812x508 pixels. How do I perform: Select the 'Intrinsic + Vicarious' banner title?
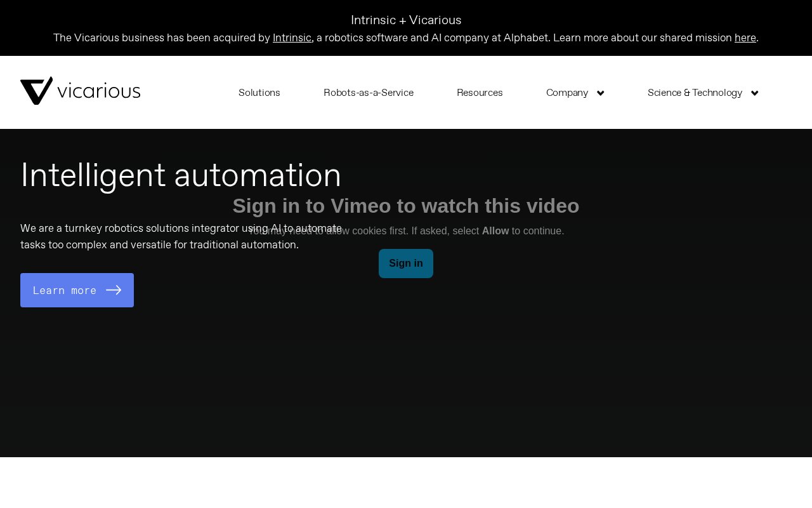pyautogui.click(x=406, y=20)
